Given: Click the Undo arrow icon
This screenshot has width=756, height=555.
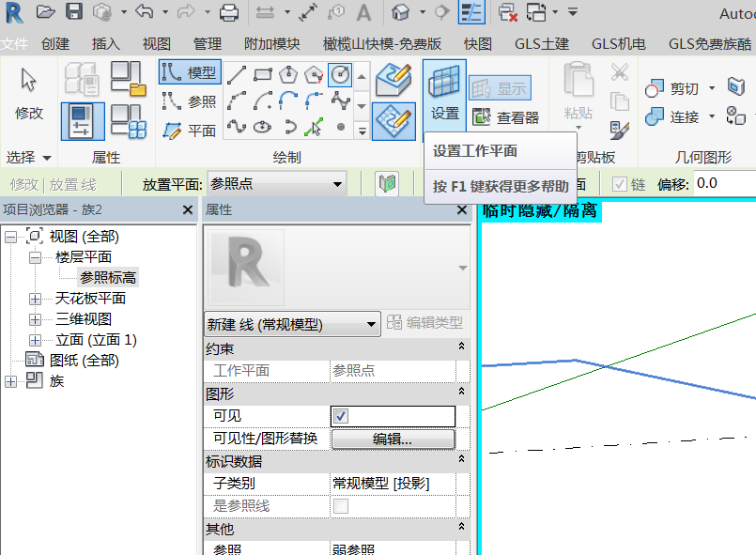Looking at the screenshot, I should tap(144, 11).
